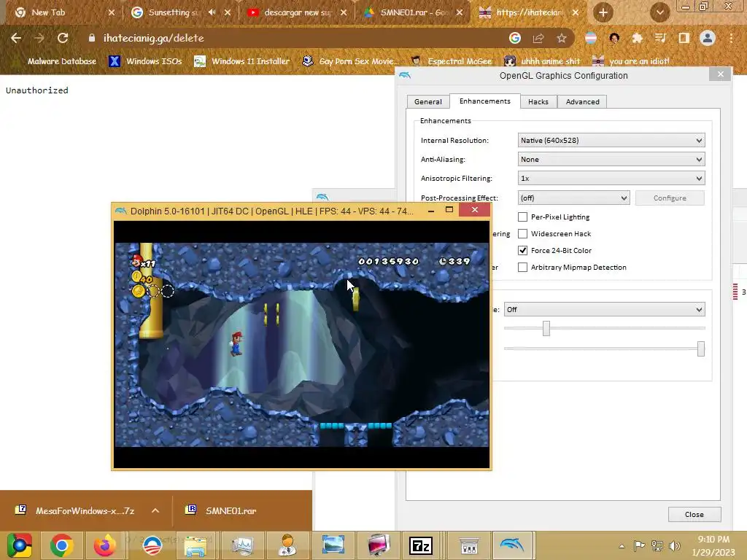Viewport: 747px width, 560px height.
Task: Open the 'you are an idiot!' bookmark
Action: pos(631,61)
